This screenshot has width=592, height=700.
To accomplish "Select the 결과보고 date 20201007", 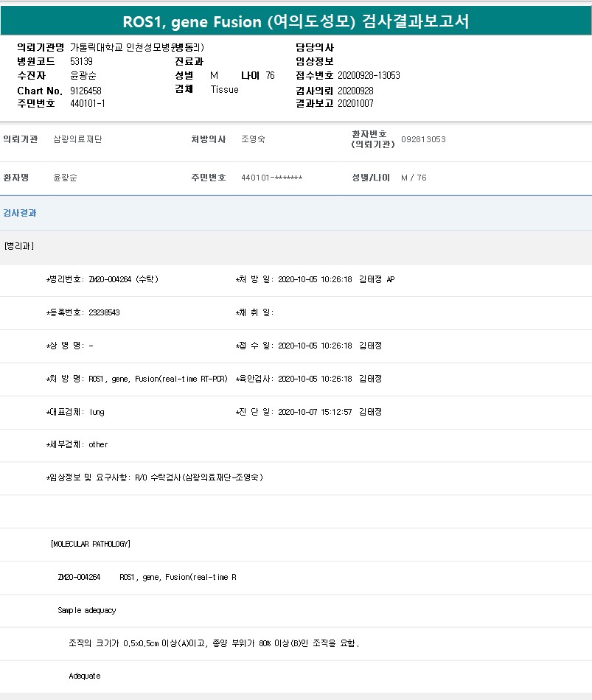I will click(355, 104).
